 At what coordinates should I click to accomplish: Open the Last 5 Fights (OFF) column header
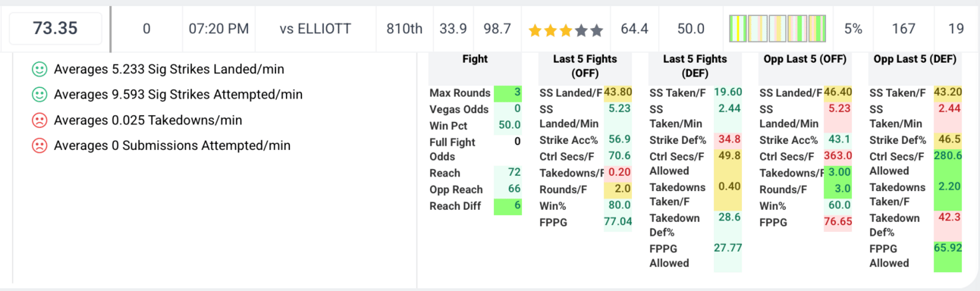click(585, 67)
